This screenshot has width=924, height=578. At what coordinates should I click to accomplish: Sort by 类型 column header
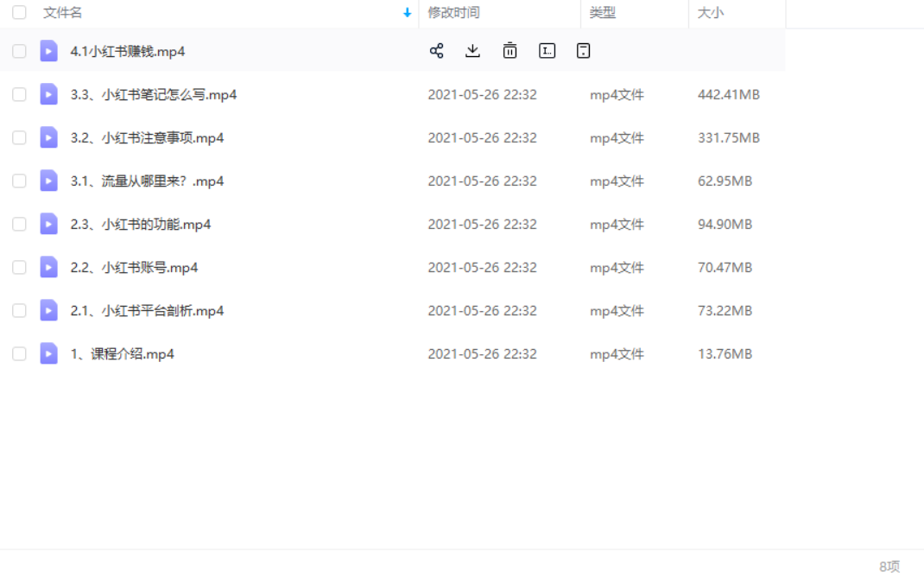[x=602, y=12]
